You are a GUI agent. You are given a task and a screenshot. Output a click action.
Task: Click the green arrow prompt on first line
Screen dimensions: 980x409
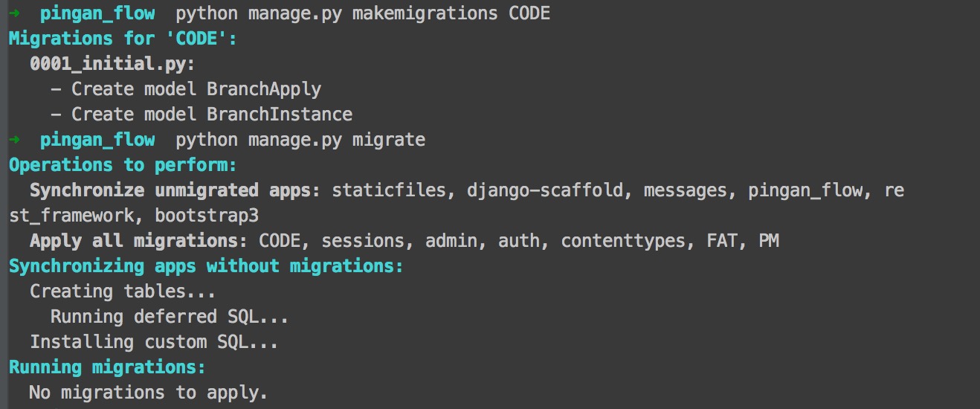14,13
